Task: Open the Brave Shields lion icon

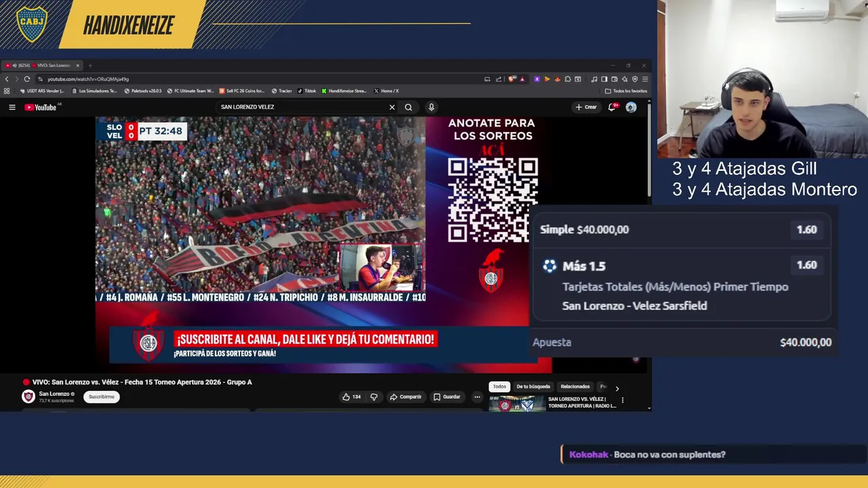Action: coord(511,79)
